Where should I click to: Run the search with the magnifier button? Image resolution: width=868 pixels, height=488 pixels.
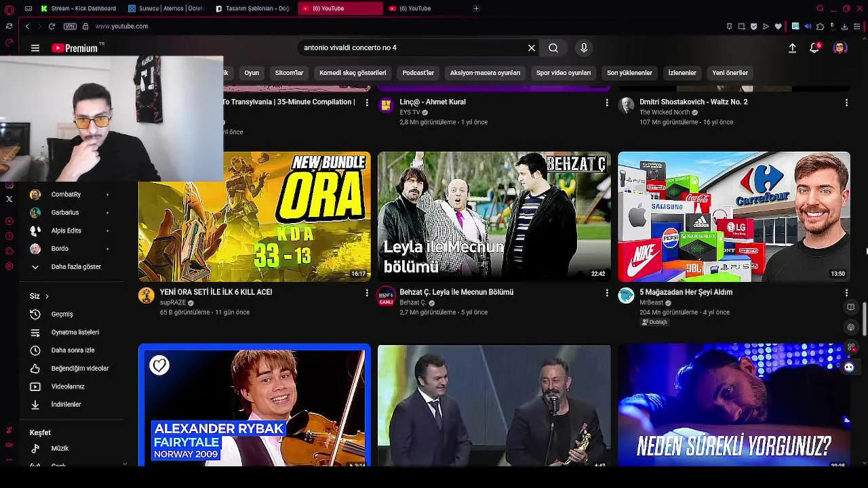553,48
